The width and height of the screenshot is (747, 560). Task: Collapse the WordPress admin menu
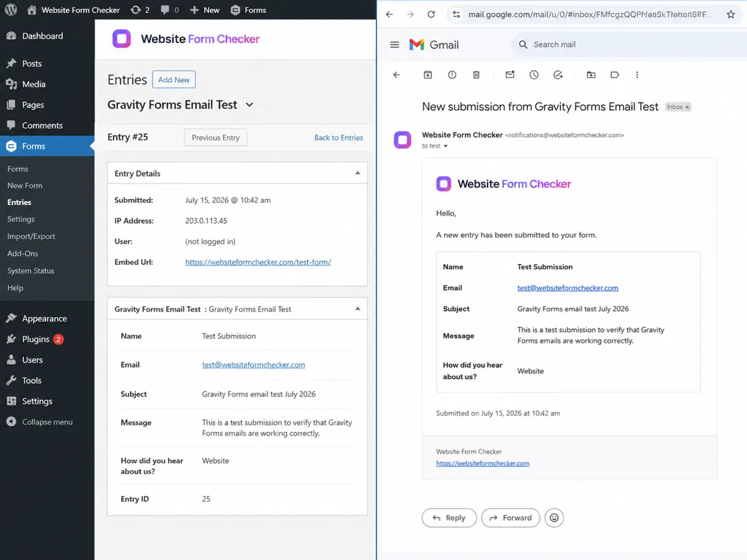tap(39, 422)
